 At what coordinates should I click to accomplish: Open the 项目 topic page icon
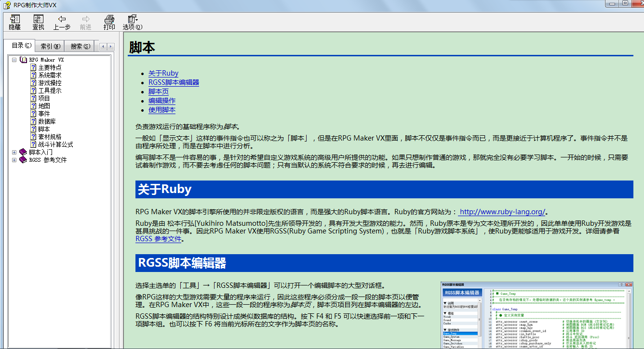pyautogui.click(x=33, y=98)
